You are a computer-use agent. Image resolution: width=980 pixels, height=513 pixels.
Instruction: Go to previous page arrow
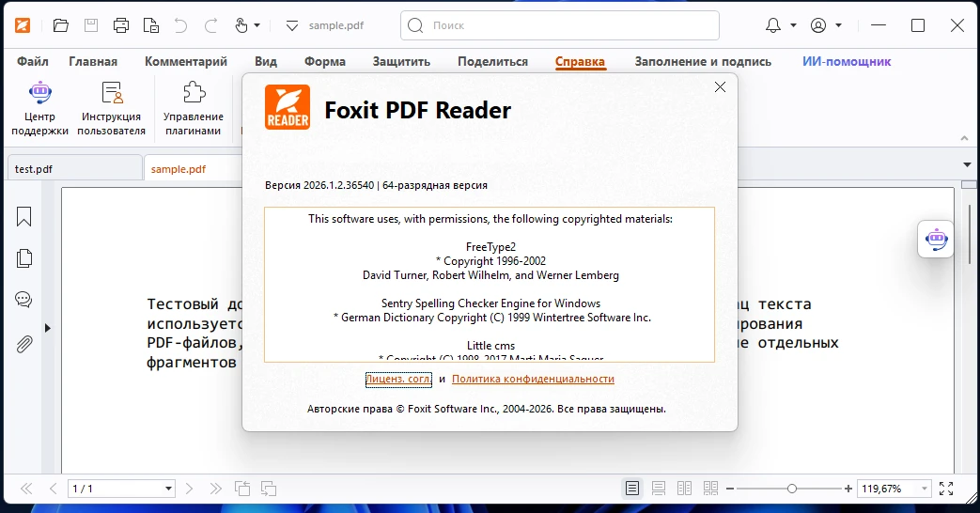[x=54, y=489]
